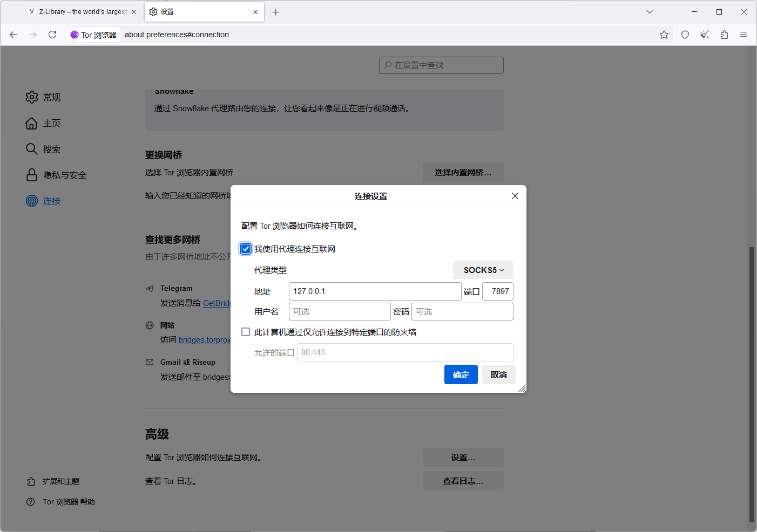
Task: Click the 密码 optional input field
Action: click(462, 312)
